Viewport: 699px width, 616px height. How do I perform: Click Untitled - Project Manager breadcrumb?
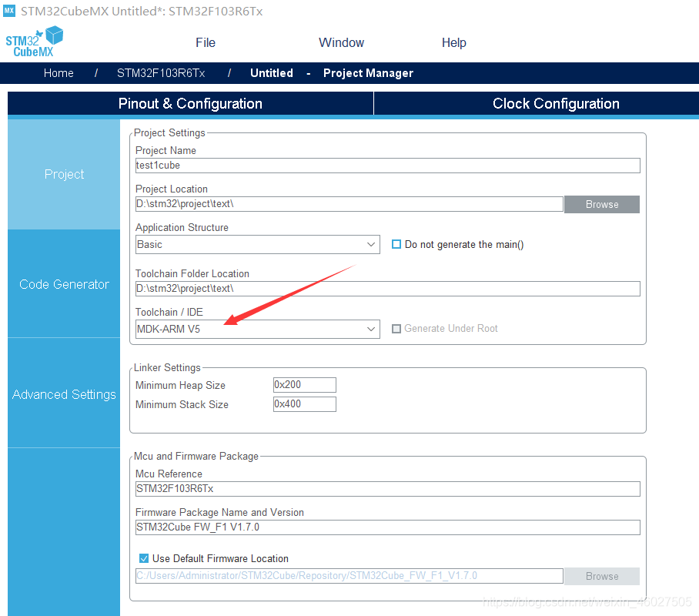[332, 73]
